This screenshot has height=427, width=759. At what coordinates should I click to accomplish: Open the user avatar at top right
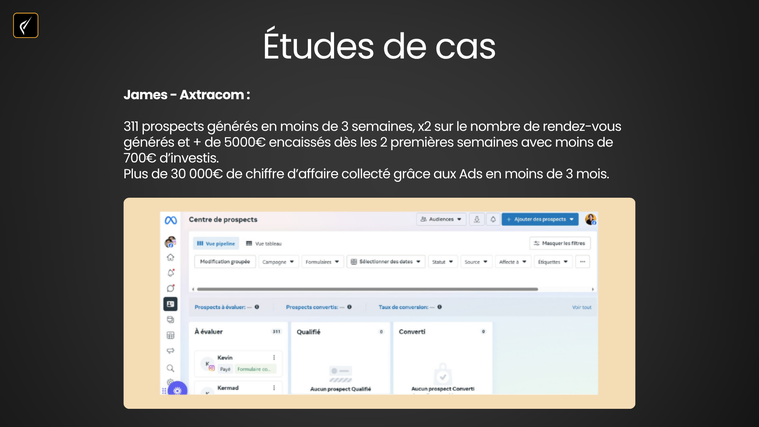[590, 219]
